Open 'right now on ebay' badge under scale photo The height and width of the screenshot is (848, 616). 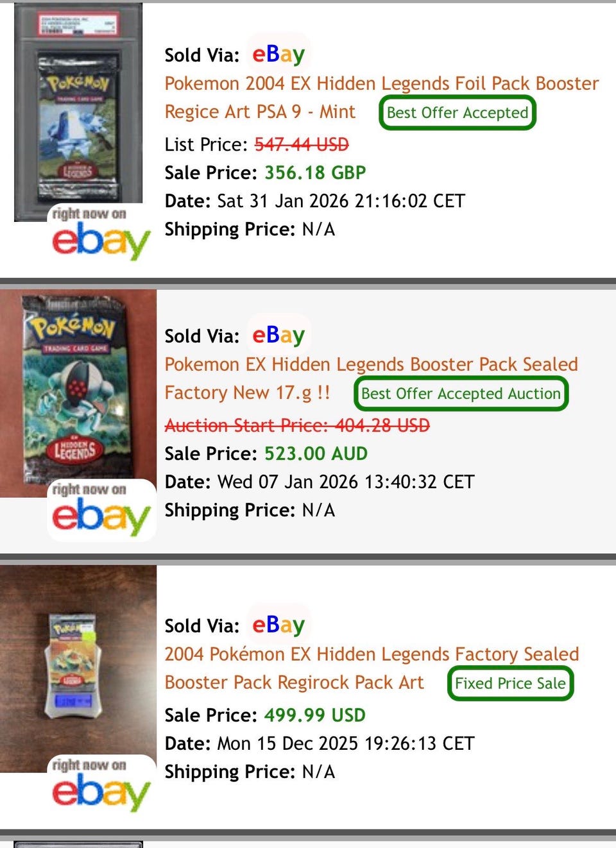[101, 785]
